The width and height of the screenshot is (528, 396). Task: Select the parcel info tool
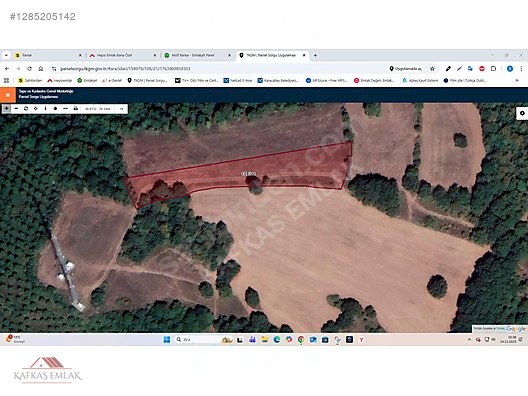tap(45, 108)
